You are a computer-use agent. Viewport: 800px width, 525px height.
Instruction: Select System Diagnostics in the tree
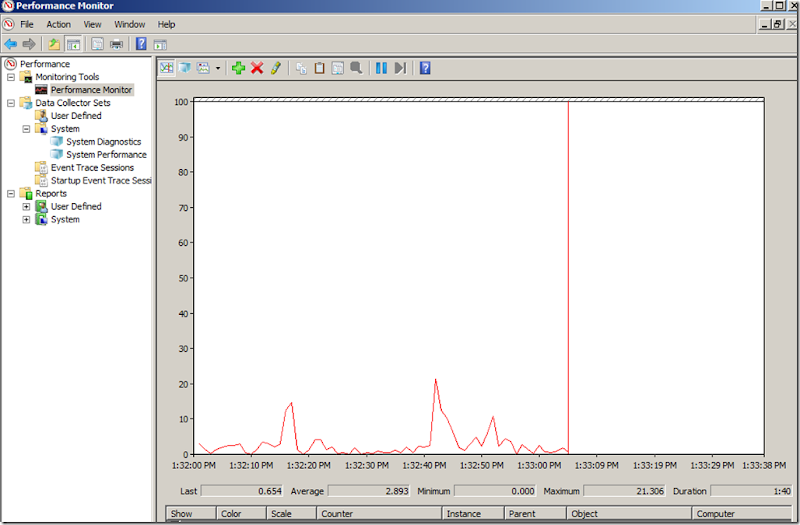click(103, 142)
